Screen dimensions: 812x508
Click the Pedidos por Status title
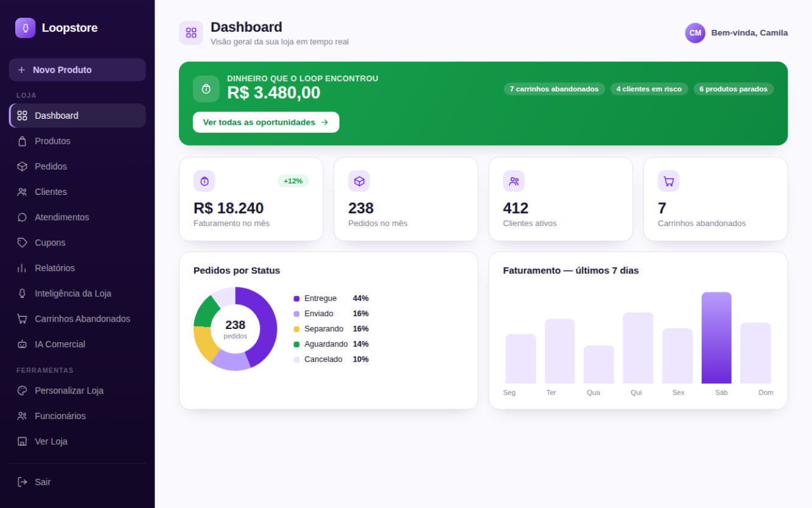(x=237, y=270)
